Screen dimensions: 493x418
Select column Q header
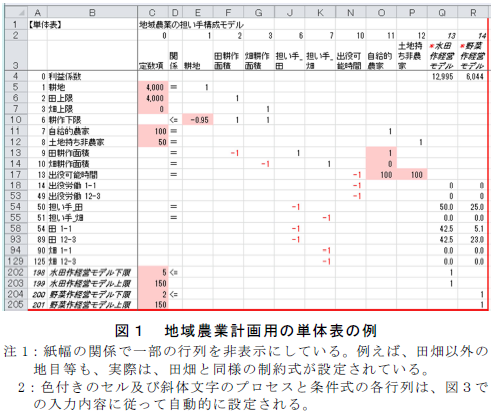pos(442,13)
